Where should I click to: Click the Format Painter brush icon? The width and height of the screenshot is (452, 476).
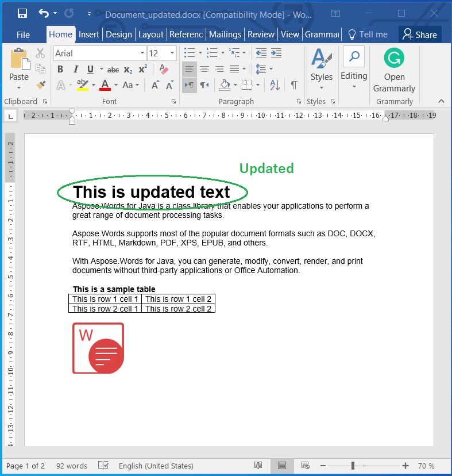tap(40, 85)
